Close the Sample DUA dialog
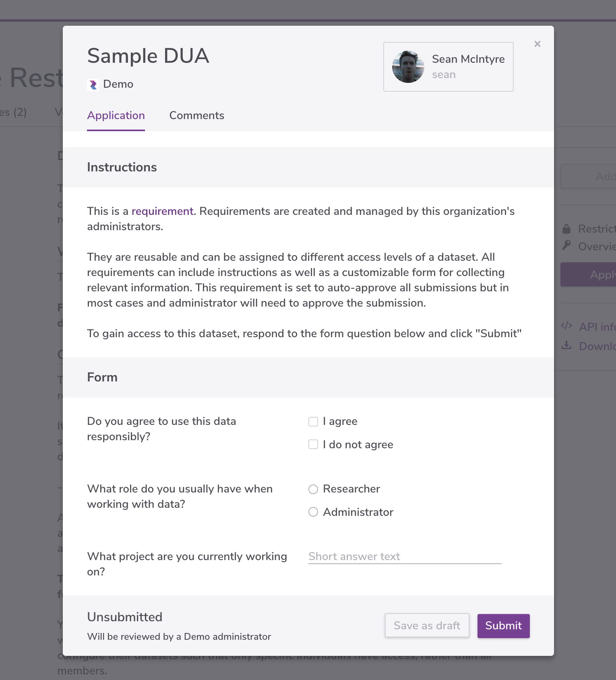 click(537, 44)
